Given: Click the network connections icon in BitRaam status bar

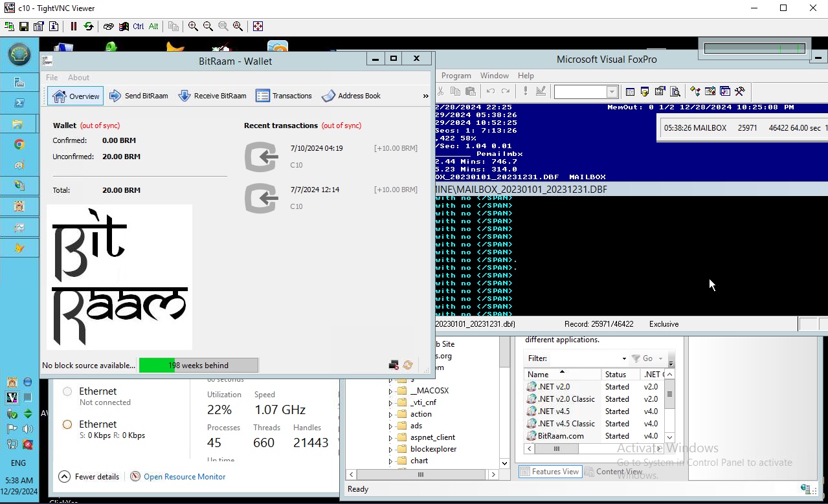Looking at the screenshot, I should pos(394,366).
